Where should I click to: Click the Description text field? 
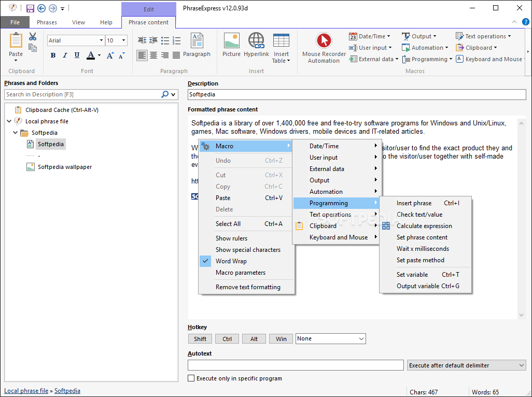357,95
